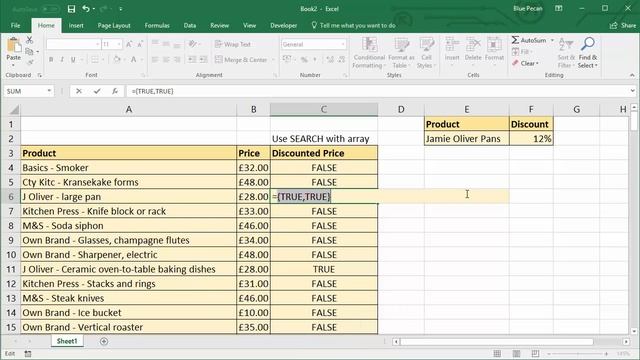The width and height of the screenshot is (640, 360).
Task: Switch to Normal view icon in status bar
Action: 497,353
